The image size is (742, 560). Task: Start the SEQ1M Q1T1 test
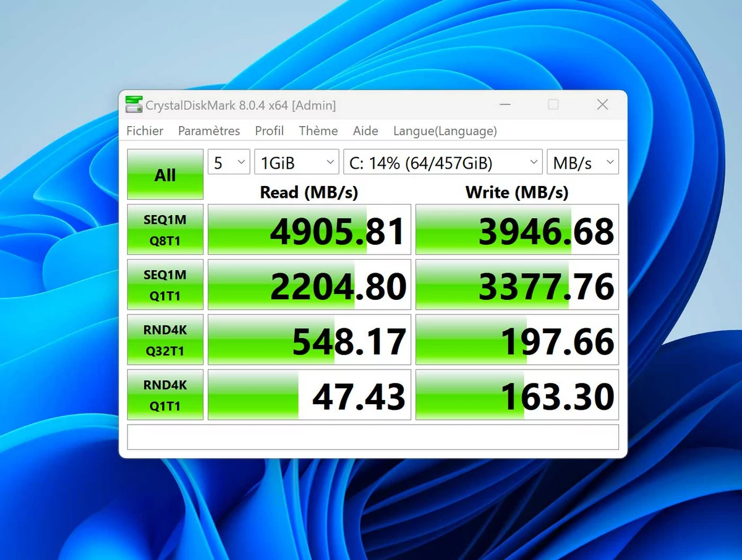tap(165, 284)
